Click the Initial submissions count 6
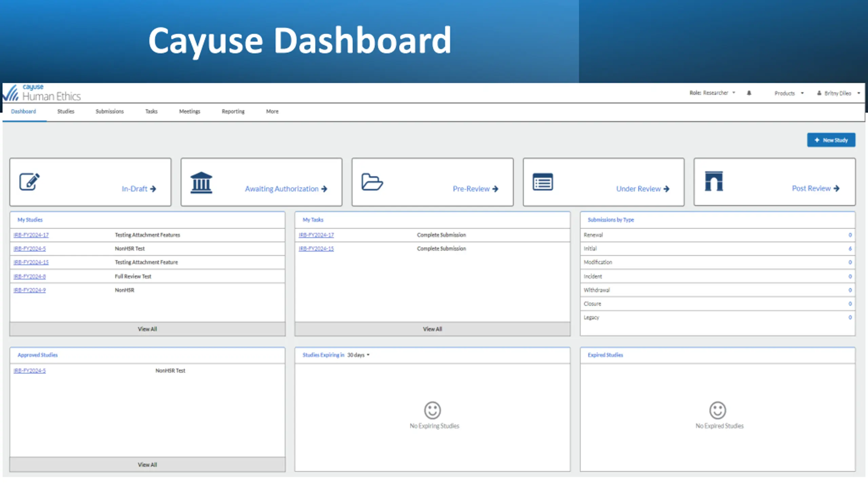The height and width of the screenshot is (488, 868). point(850,248)
